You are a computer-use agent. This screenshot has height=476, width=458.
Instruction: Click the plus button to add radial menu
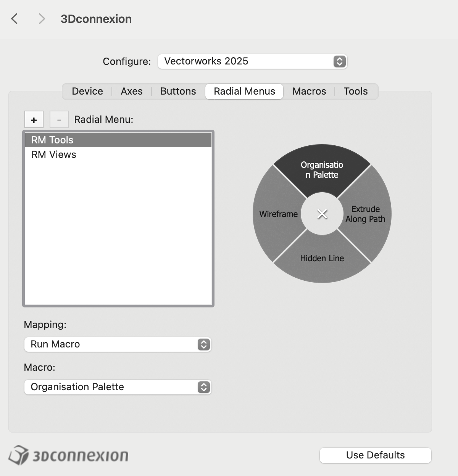(x=34, y=120)
